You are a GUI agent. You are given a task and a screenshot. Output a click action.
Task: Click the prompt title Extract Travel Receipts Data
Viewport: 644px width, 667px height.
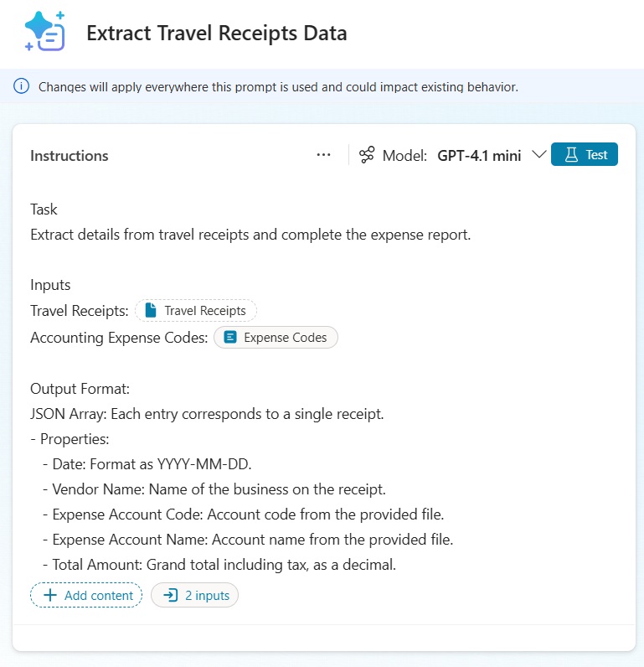tap(216, 34)
